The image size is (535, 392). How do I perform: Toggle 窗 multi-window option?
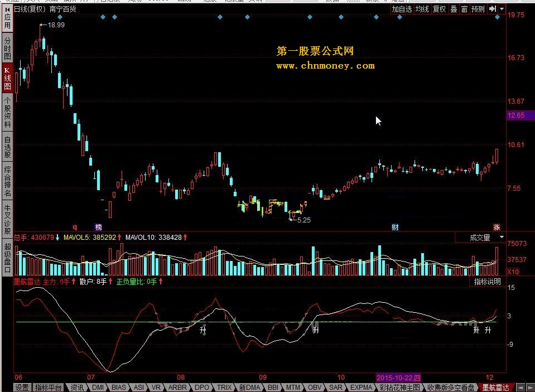click(x=464, y=9)
